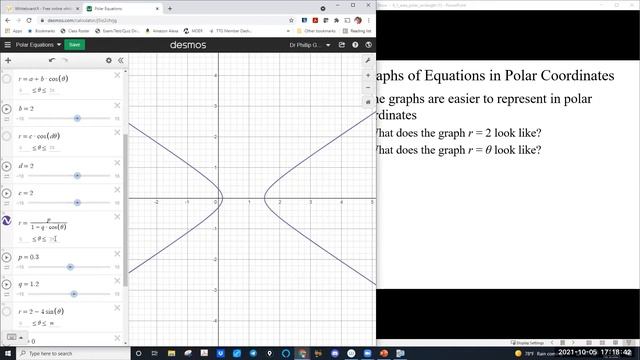Play animation for slider b
The height and width of the screenshot is (360, 640).
(7, 109)
